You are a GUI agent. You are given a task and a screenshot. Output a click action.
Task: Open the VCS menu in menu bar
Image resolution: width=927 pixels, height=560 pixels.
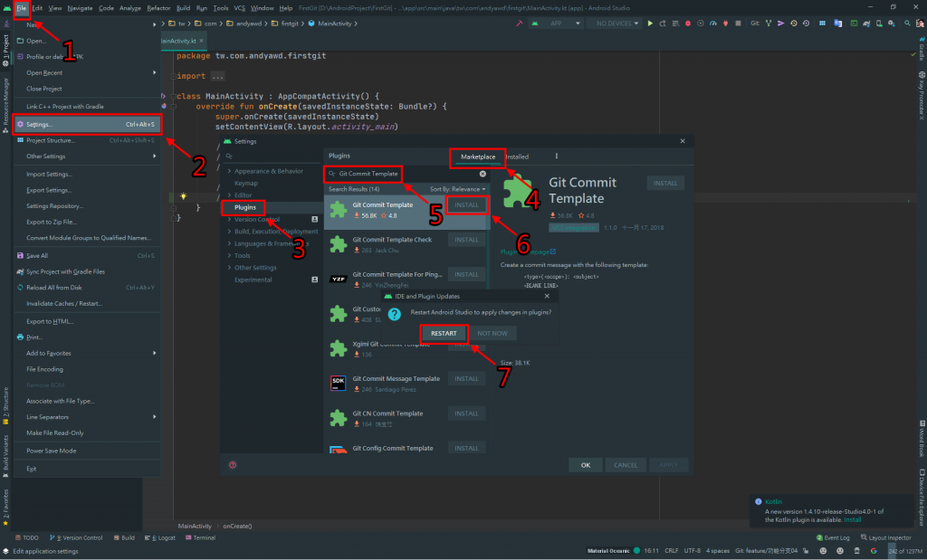(239, 8)
